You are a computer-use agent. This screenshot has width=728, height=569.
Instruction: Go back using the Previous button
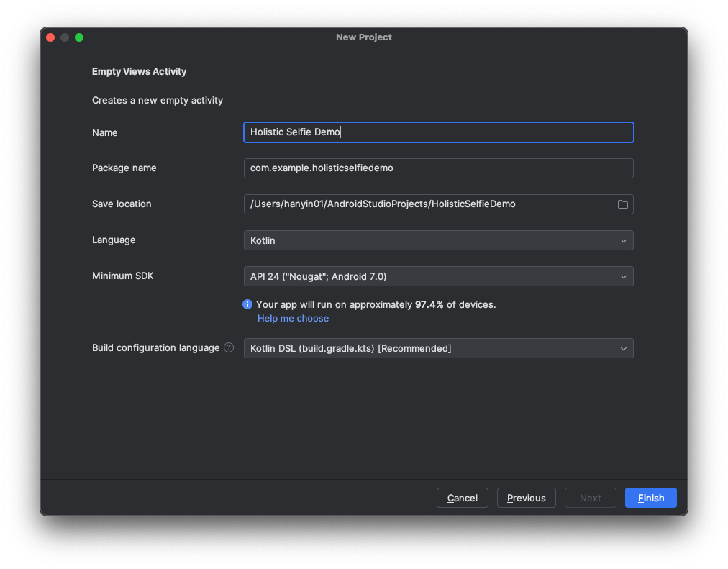click(x=526, y=498)
